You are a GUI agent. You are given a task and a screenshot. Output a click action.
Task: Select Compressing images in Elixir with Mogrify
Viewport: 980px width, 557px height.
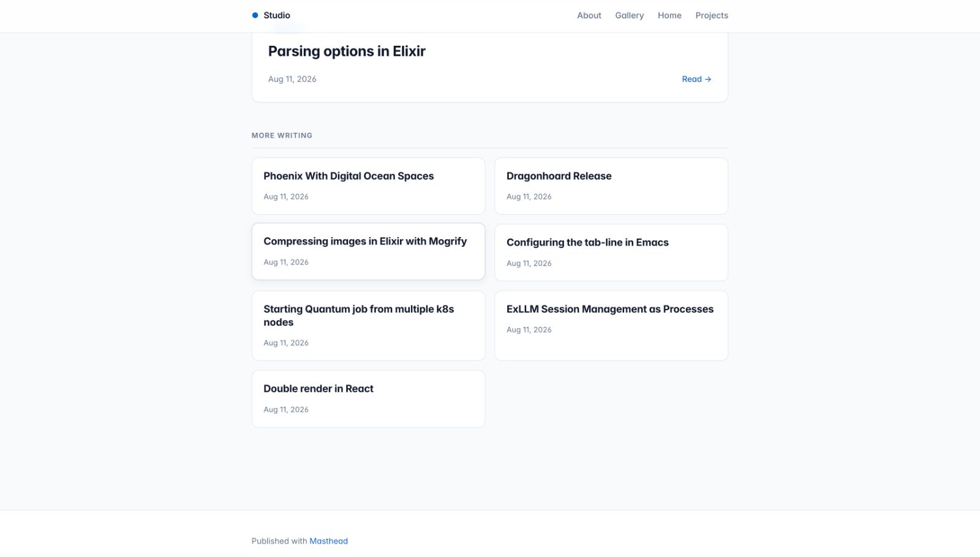tap(368, 252)
